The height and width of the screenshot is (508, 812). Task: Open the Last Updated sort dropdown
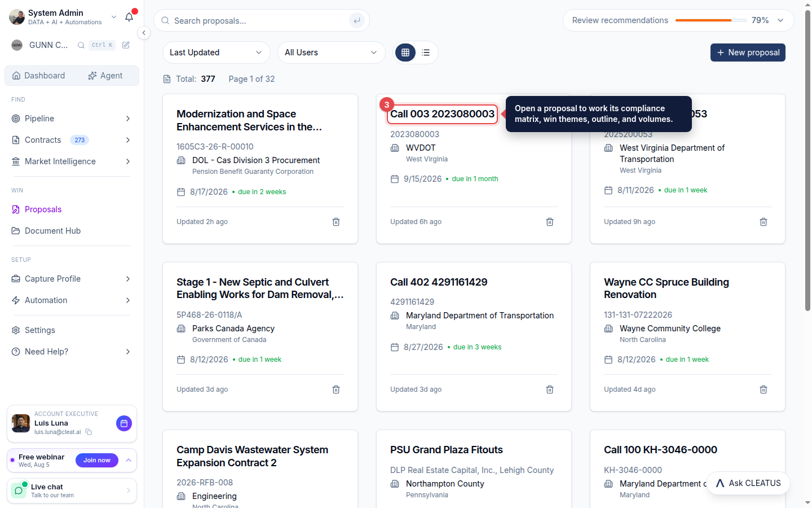[217, 52]
